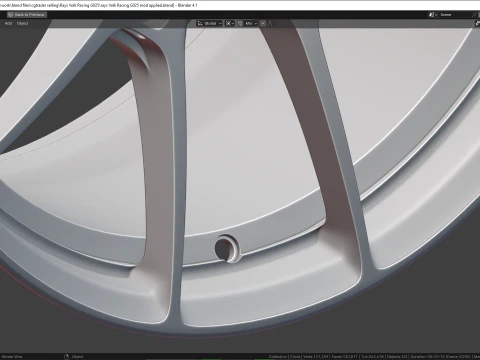Open the Add menu
Screen dimensions: 480x360
point(8,23)
